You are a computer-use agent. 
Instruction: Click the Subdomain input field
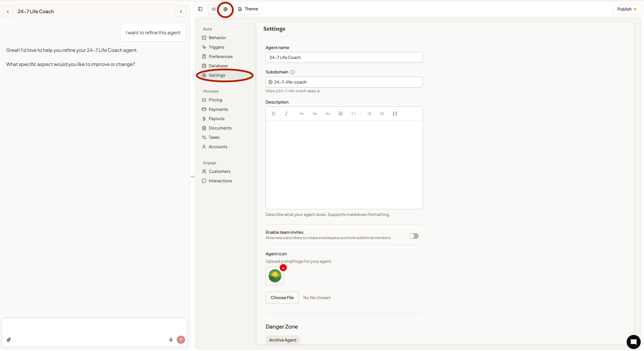pyautogui.click(x=344, y=82)
